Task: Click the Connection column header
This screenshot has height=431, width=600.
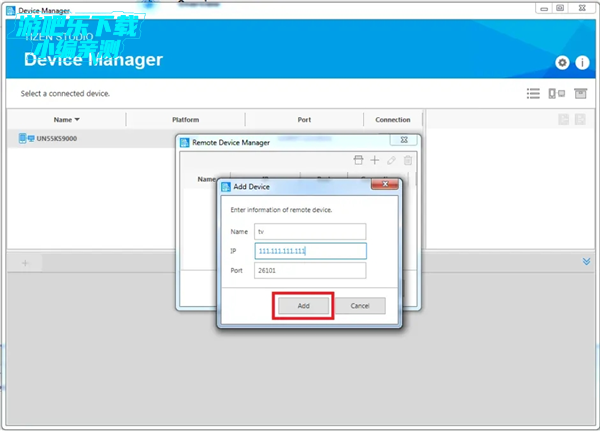Action: click(x=392, y=120)
